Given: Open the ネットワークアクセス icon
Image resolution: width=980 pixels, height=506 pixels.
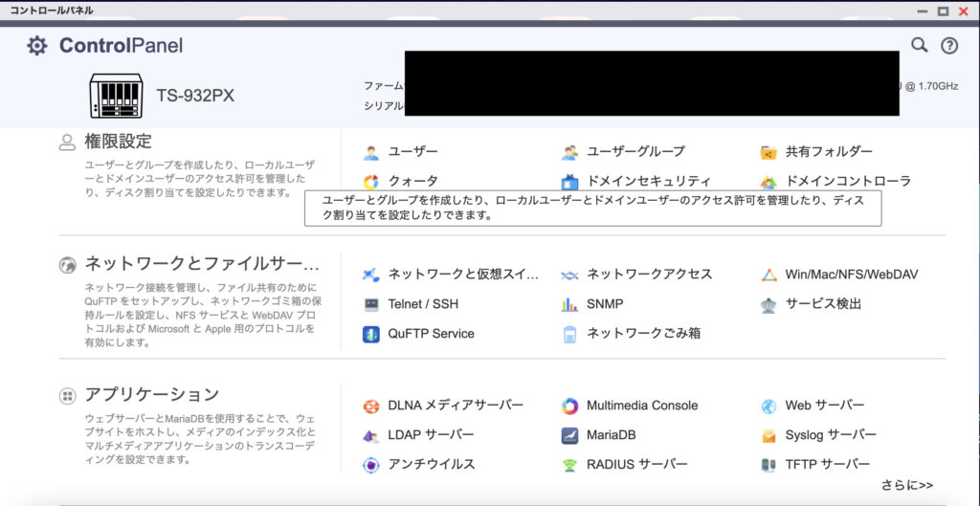Looking at the screenshot, I should coord(569,275).
